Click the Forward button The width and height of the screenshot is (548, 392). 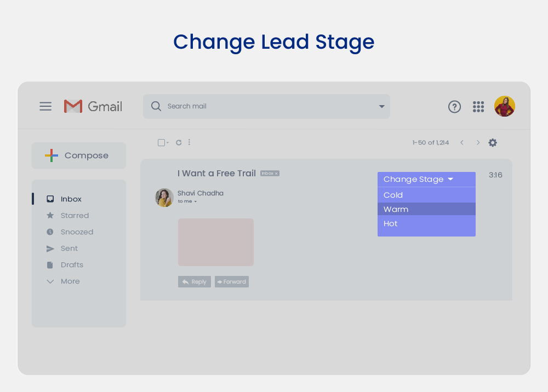(x=232, y=282)
